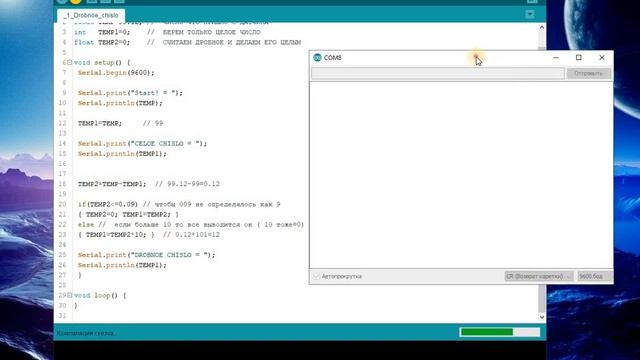Click the TEMP1=TEMP; // 99 line
The image size is (640, 360).
pyautogui.click(x=120, y=123)
